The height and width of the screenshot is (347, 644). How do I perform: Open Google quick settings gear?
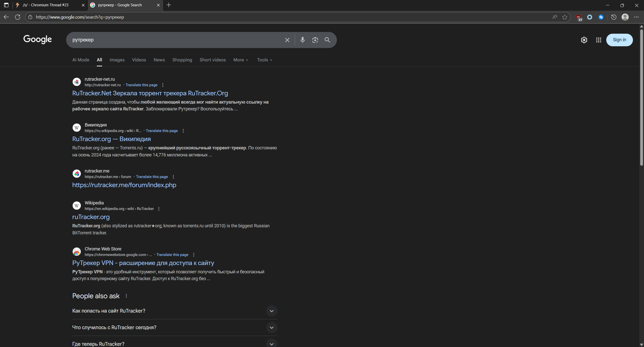[x=584, y=40]
